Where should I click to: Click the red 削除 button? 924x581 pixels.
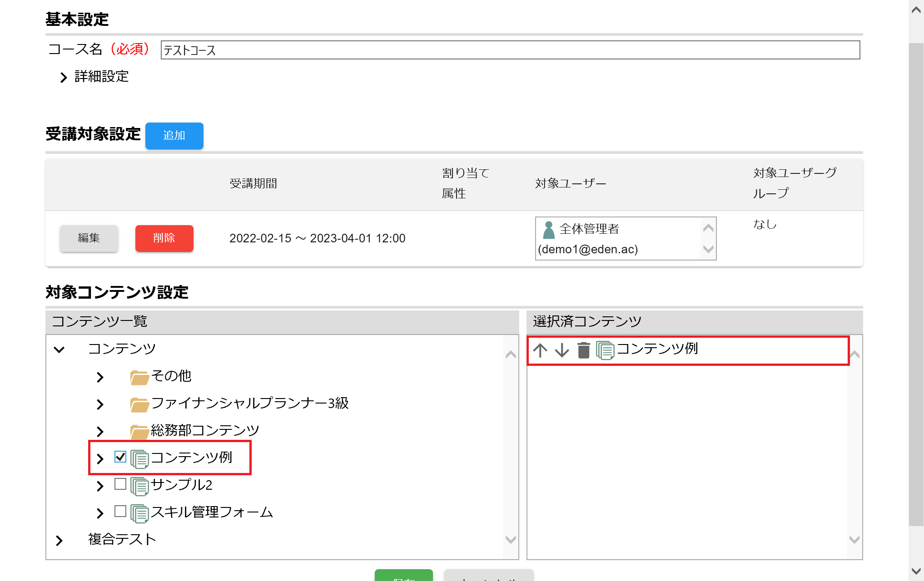tap(164, 238)
